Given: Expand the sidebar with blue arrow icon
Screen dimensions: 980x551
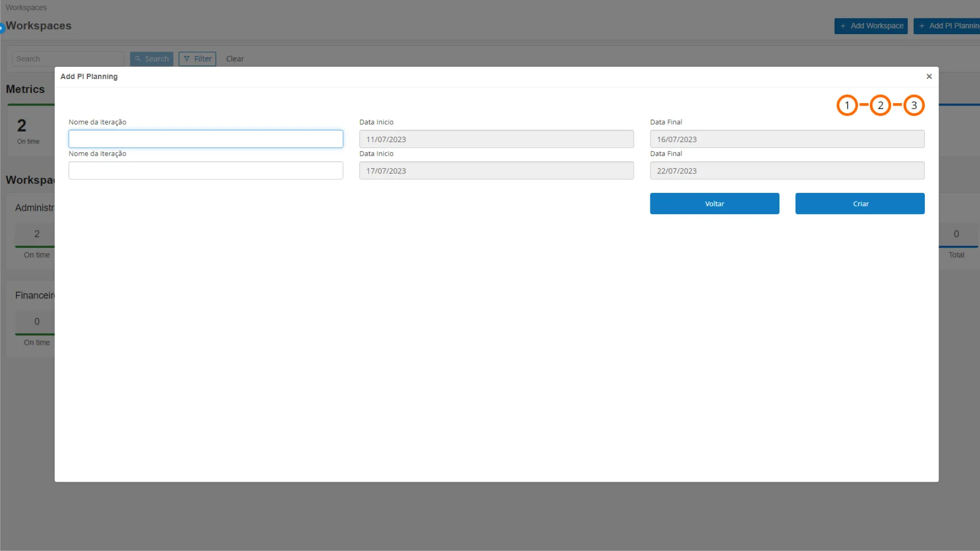Looking at the screenshot, I should tap(2, 28).
